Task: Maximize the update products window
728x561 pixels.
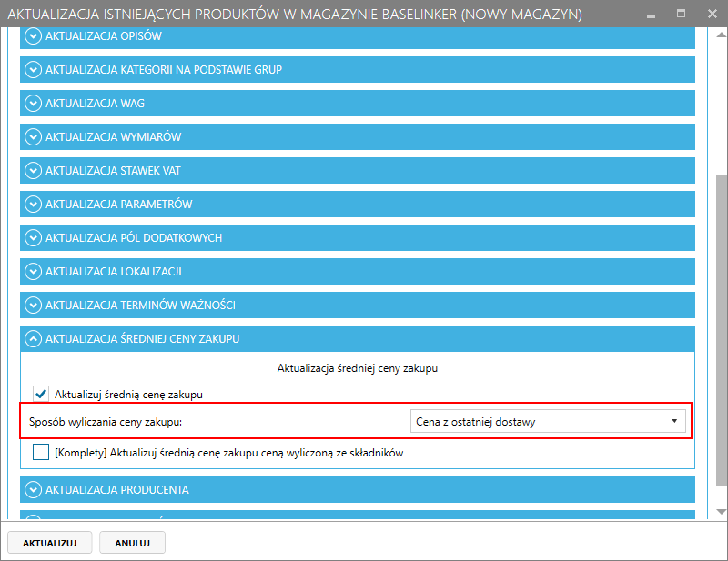Action: (681, 14)
